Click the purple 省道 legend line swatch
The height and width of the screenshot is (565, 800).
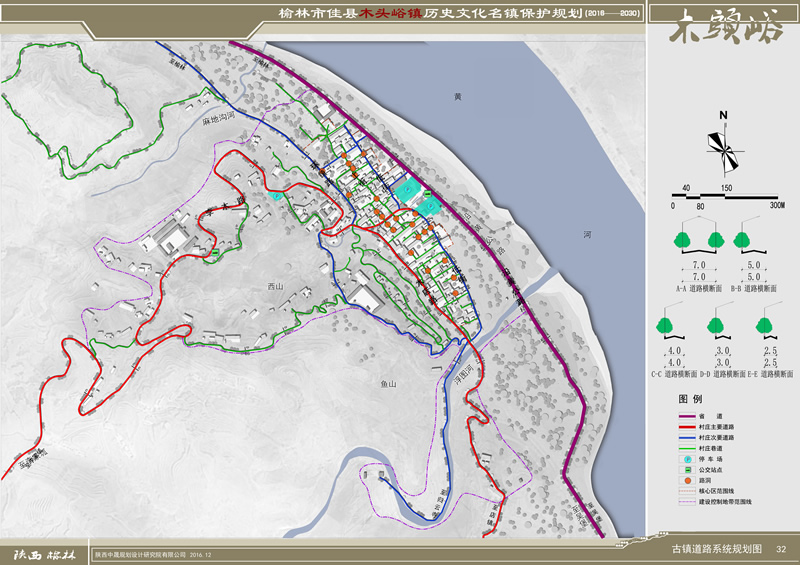click(x=686, y=417)
